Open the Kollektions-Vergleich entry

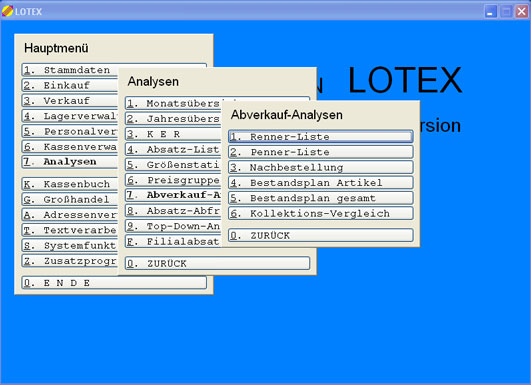point(321,213)
